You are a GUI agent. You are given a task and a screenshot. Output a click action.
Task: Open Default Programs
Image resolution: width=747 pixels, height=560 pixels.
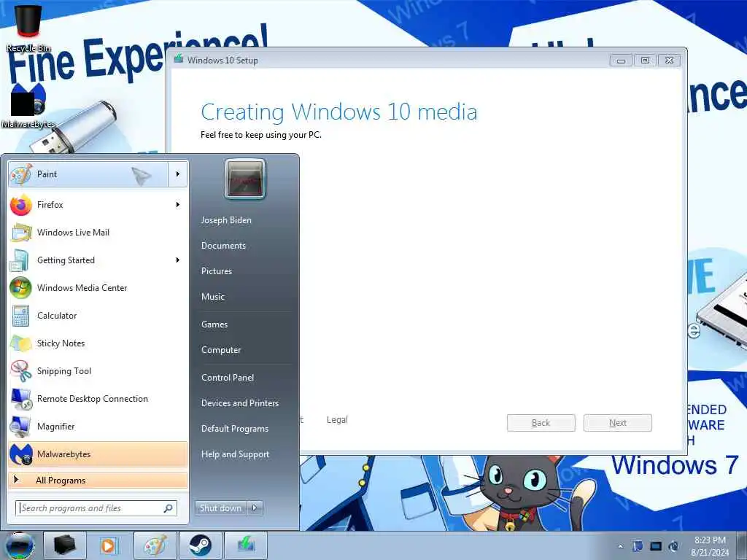(235, 429)
